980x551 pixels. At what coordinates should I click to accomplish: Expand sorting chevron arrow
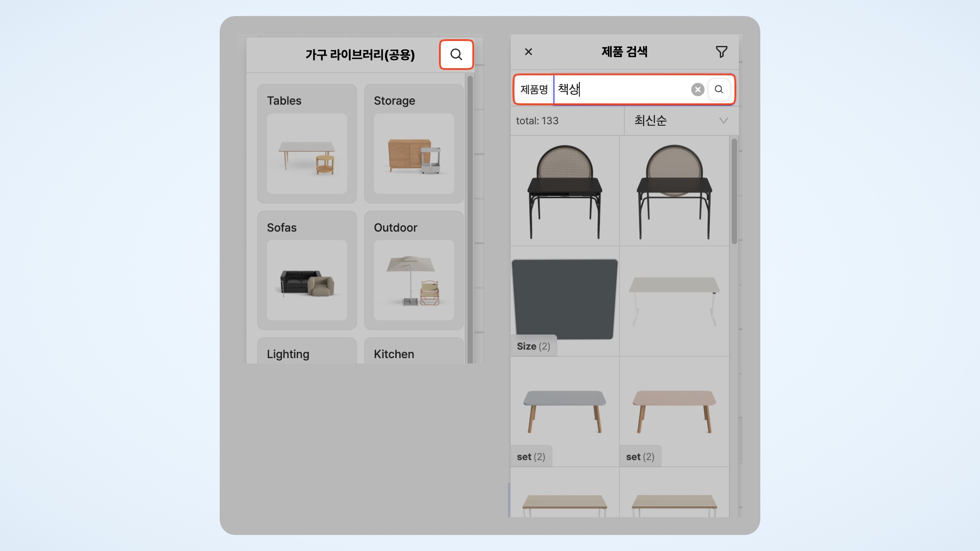coord(724,121)
